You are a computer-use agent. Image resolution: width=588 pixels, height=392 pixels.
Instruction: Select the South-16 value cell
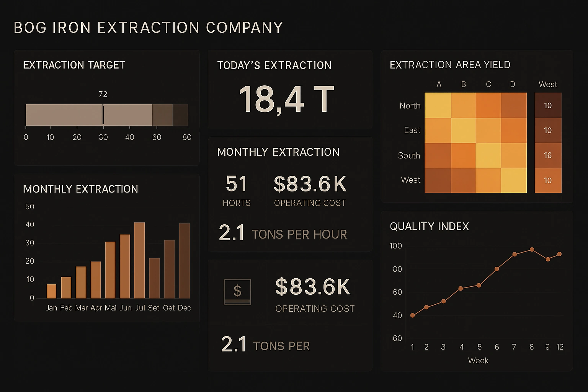pyautogui.click(x=548, y=155)
